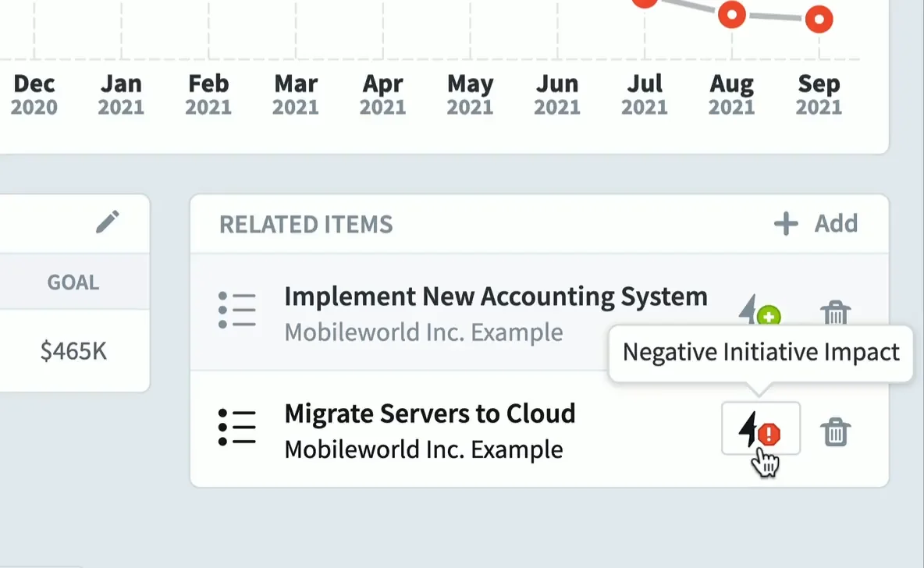Viewport: 924px width, 568px height.
Task: Click the GOAL column header
Action: [x=73, y=282]
